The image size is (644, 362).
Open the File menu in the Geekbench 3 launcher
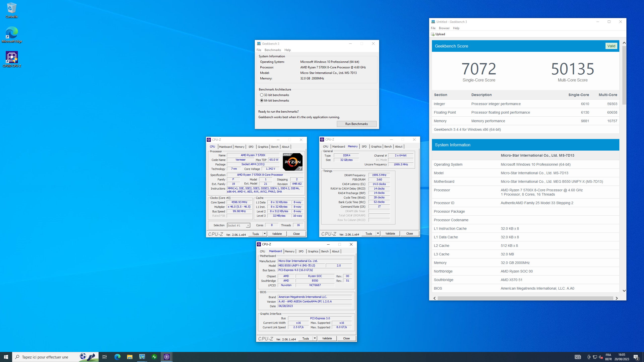[x=259, y=50]
